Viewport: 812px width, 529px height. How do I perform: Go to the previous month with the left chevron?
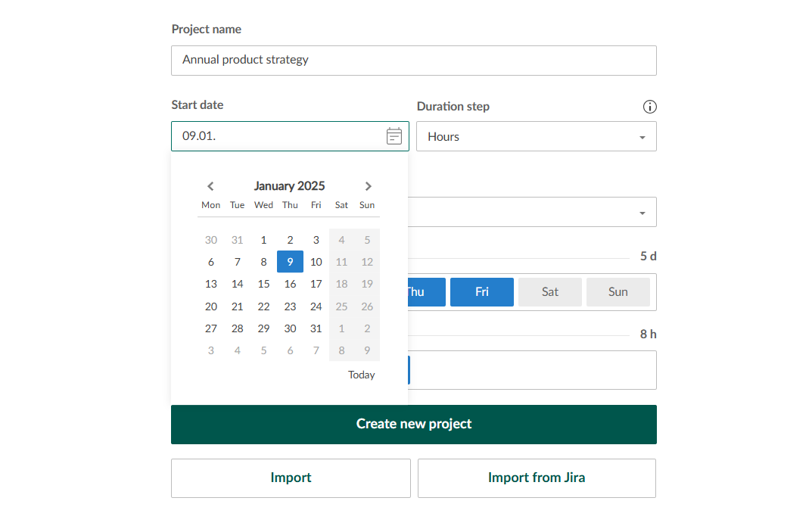point(210,185)
